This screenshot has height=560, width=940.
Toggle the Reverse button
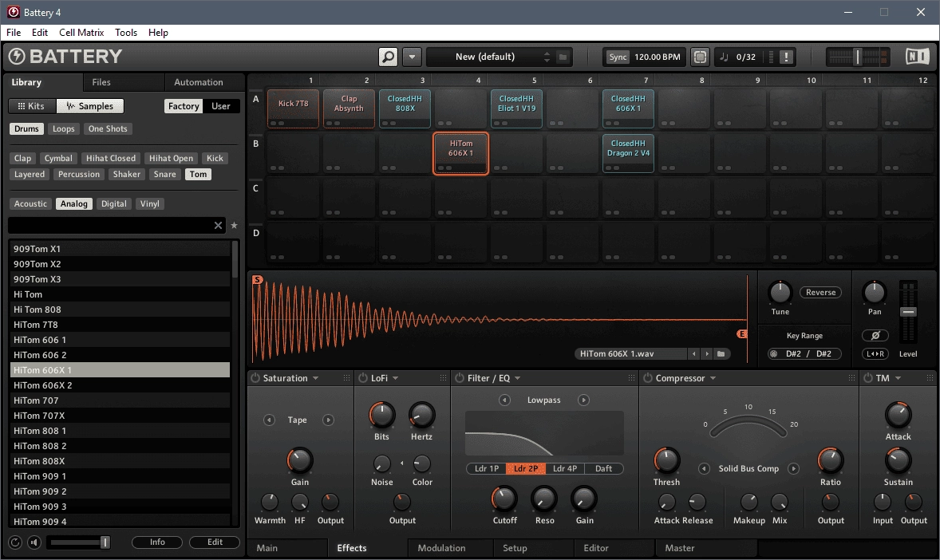pyautogui.click(x=820, y=292)
